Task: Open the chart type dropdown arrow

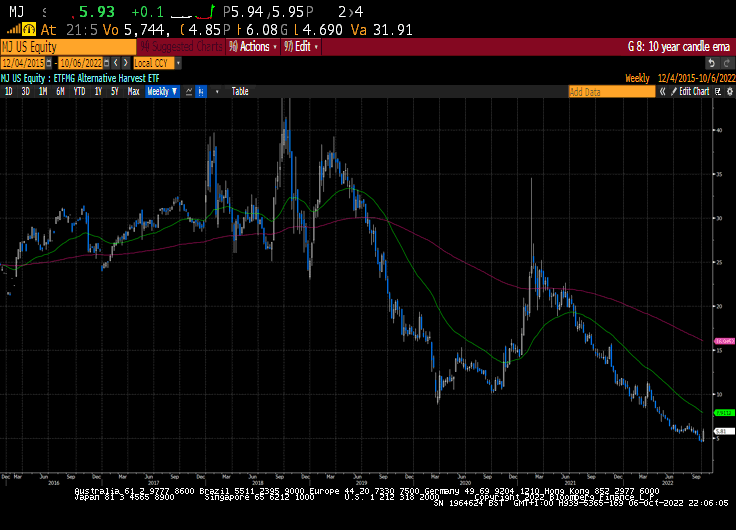Action: point(217,92)
